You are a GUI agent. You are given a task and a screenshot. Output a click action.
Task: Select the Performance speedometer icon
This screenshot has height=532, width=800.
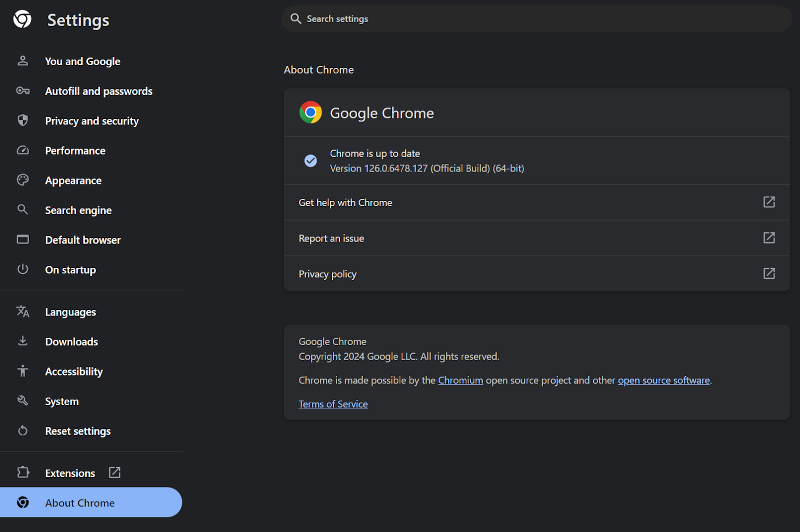(22, 150)
